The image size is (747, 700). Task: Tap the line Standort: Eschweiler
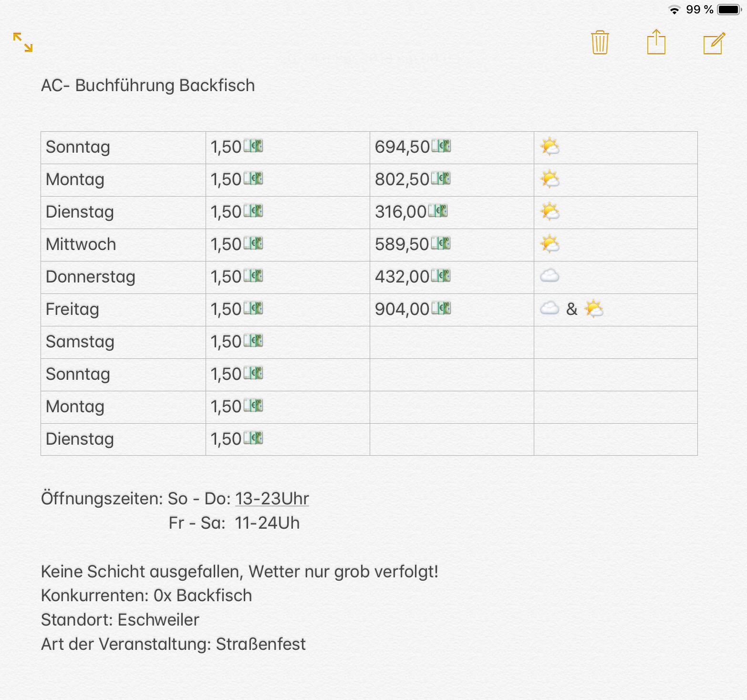120,620
